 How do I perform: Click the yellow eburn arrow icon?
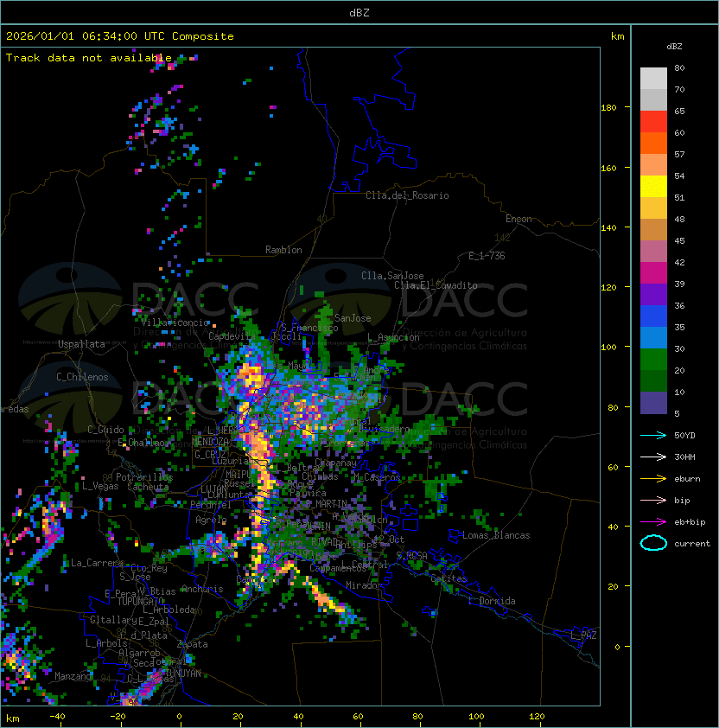pos(653,479)
